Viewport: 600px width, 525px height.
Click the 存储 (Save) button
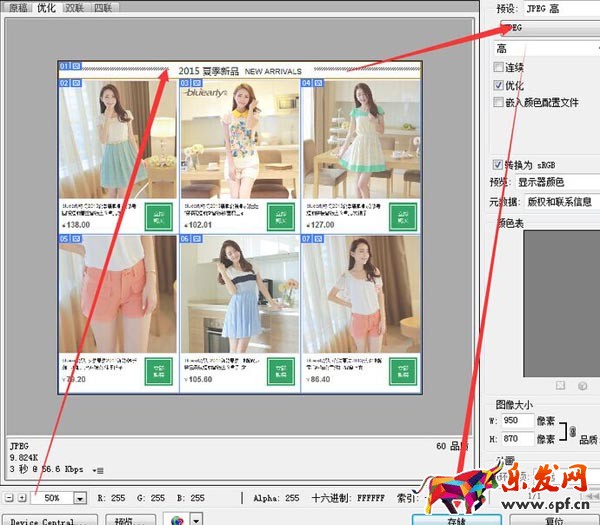tap(455, 520)
